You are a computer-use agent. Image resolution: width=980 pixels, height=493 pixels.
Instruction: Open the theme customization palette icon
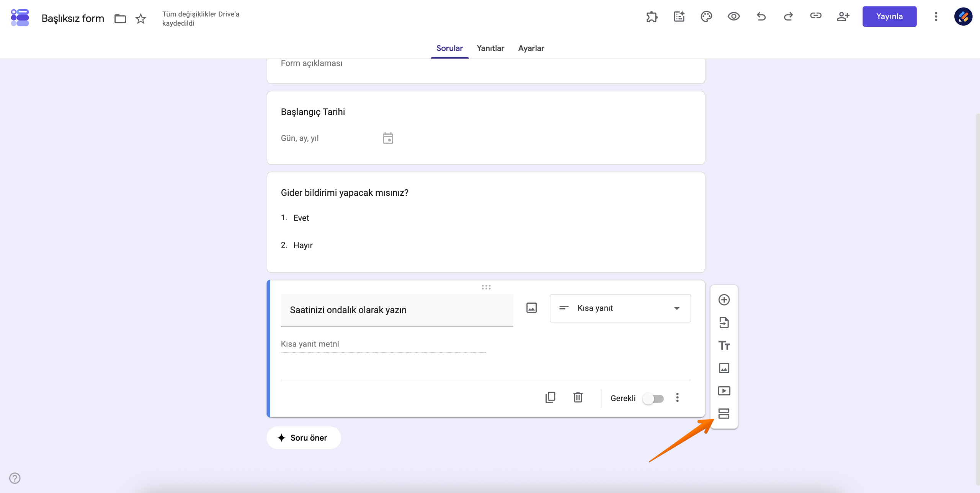click(x=706, y=16)
